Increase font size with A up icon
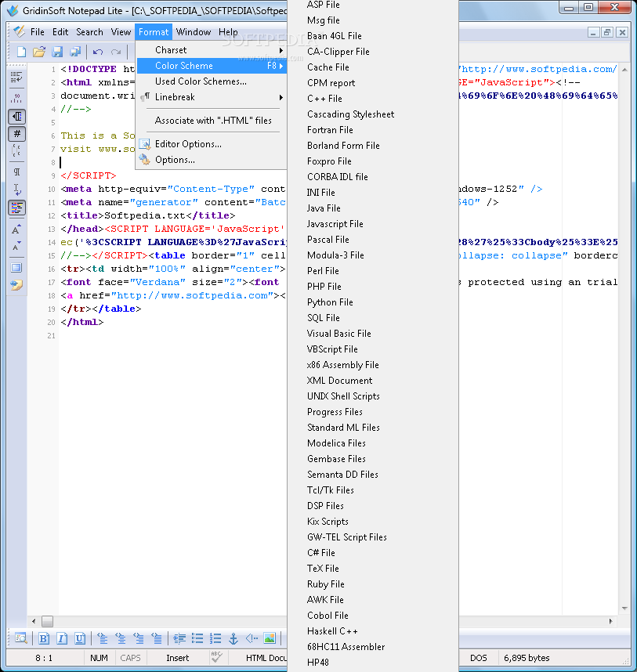Screen dimensions: 637x672 tap(16, 229)
